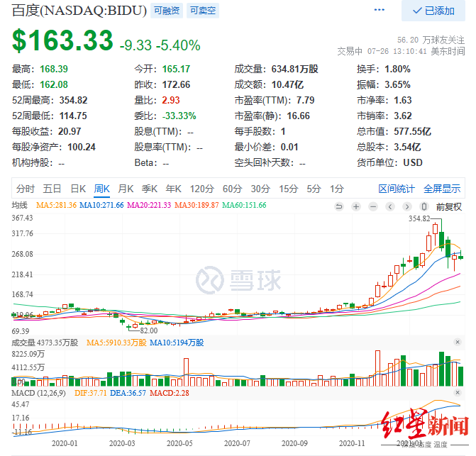This screenshot has width=476, height=456.
Task: Switch to the 月K chart tab
Action: click(126, 189)
